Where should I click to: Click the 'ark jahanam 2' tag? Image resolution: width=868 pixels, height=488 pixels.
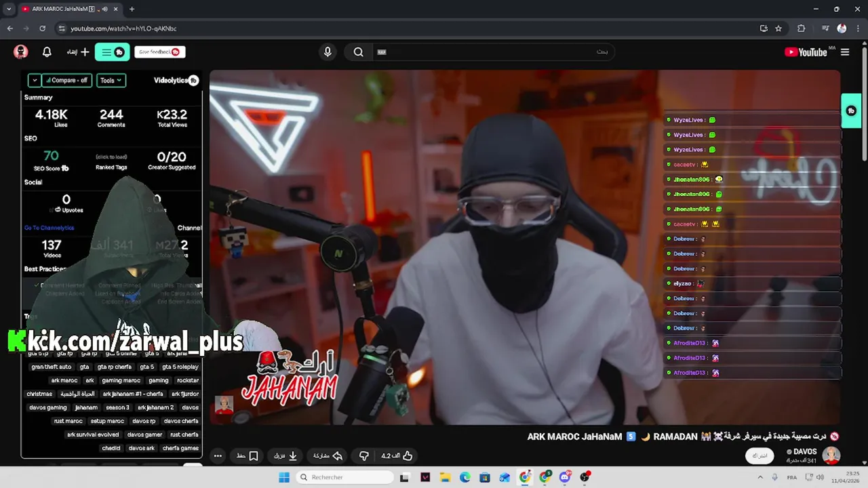click(156, 407)
